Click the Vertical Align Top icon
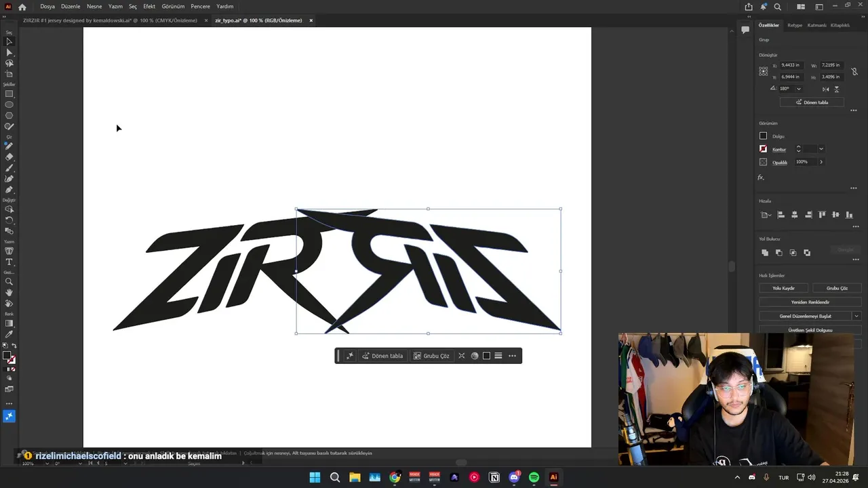868x488 pixels. [822, 215]
